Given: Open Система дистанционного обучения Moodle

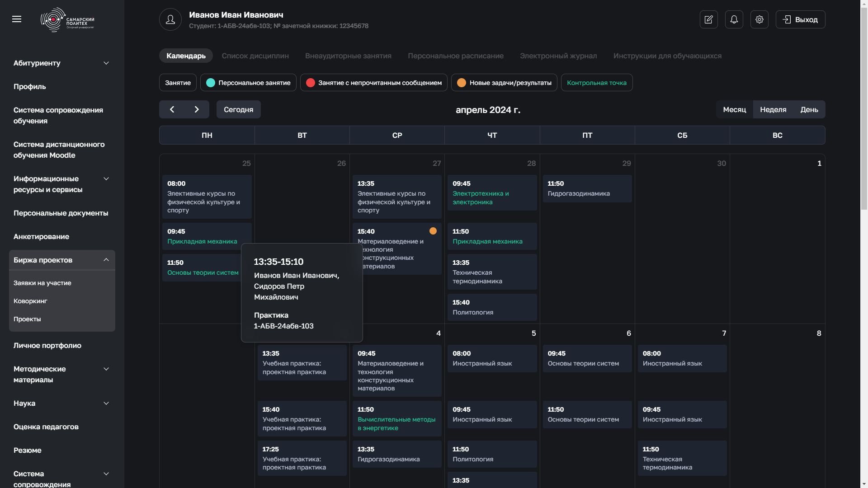Looking at the screenshot, I should click(59, 150).
